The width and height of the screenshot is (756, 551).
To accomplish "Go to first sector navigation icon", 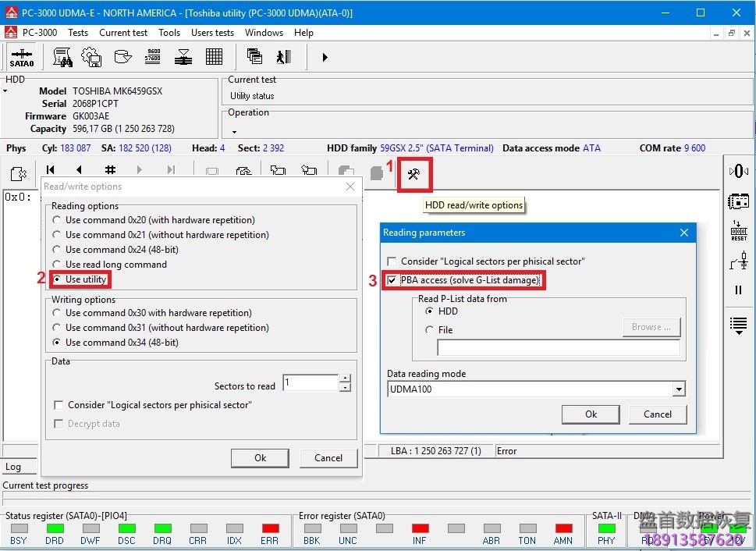I will (51, 170).
